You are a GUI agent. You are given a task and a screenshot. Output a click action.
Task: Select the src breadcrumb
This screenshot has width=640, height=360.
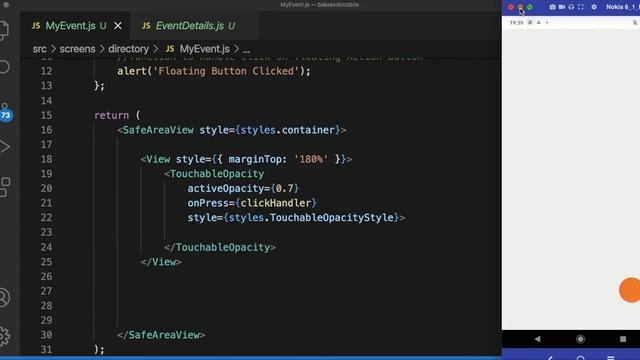pyautogui.click(x=40, y=49)
